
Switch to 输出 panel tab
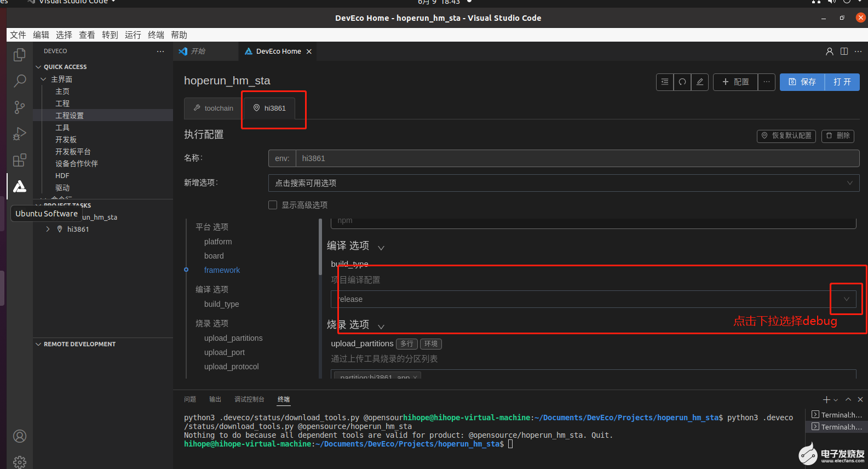tap(215, 399)
